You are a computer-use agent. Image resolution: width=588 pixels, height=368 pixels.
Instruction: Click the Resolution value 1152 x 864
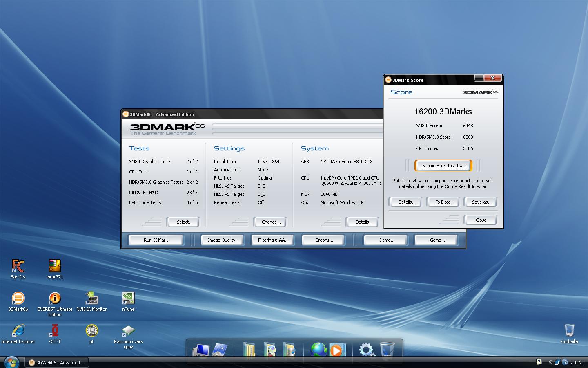tap(268, 162)
